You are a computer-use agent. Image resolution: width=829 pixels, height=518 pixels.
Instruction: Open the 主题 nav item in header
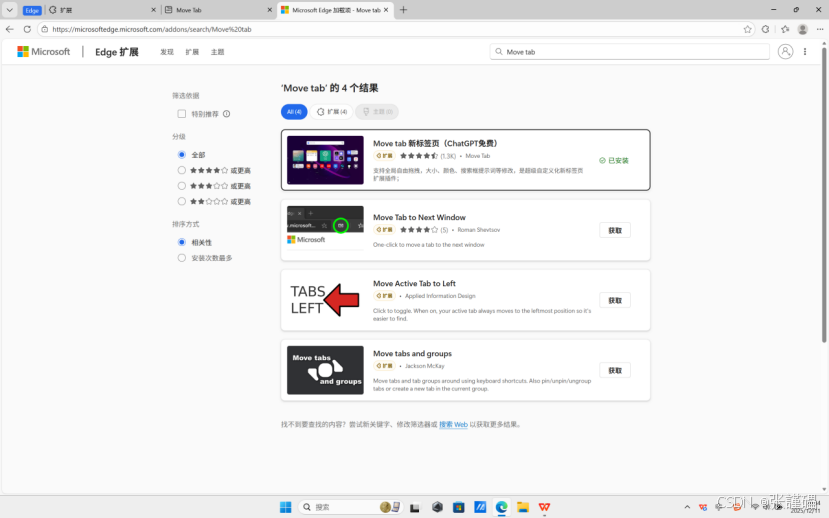coord(217,52)
